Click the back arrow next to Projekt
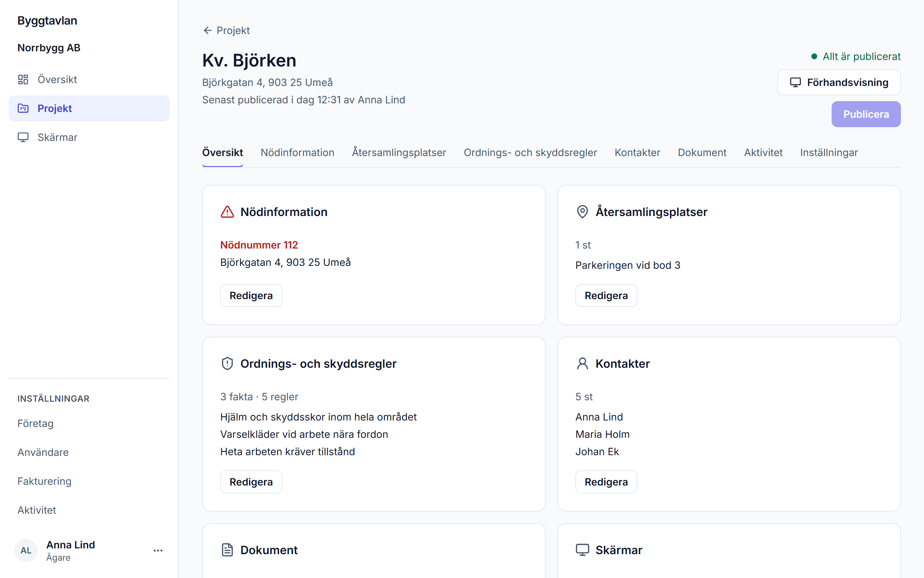This screenshot has width=924, height=578. click(207, 30)
